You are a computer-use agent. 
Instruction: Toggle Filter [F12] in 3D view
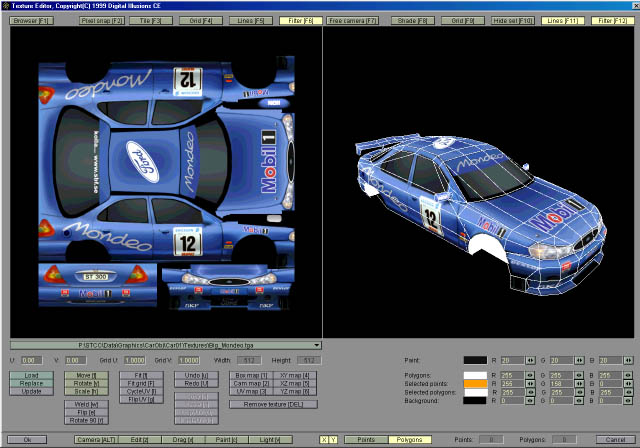click(613, 20)
